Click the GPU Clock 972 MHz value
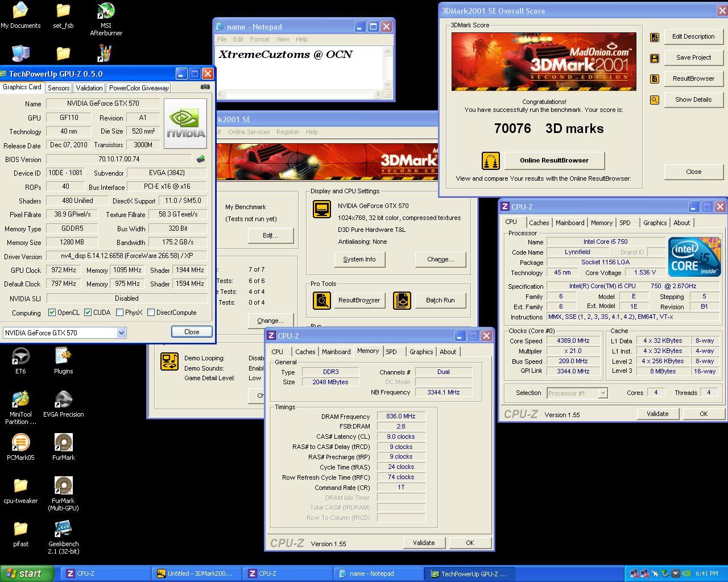This screenshot has height=582, width=728. pos(63,270)
